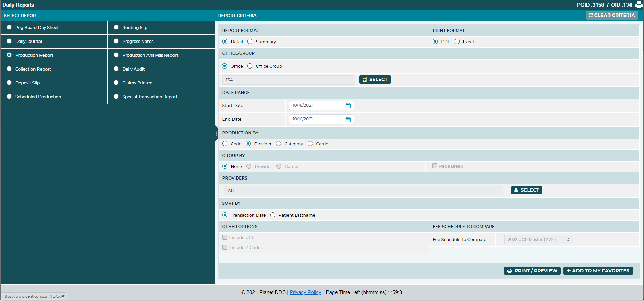This screenshot has width=644, height=301.
Task: Set Production By to Code
Action: [225, 144]
